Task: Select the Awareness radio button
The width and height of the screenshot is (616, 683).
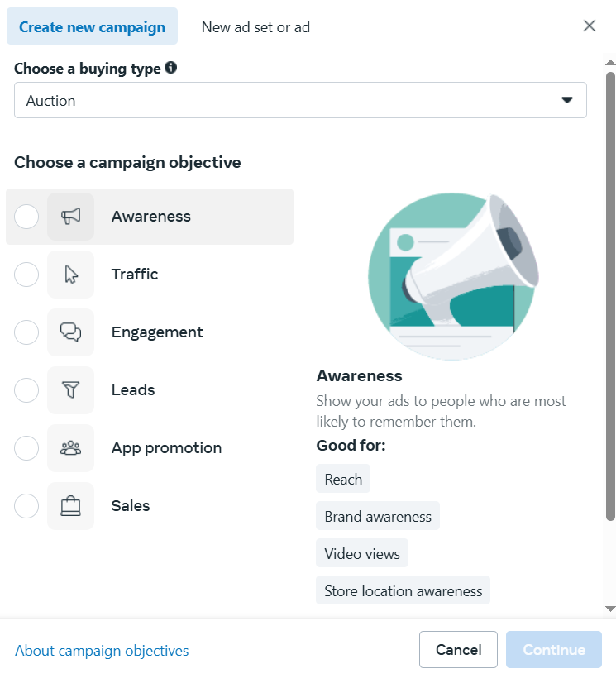Action: (x=26, y=217)
